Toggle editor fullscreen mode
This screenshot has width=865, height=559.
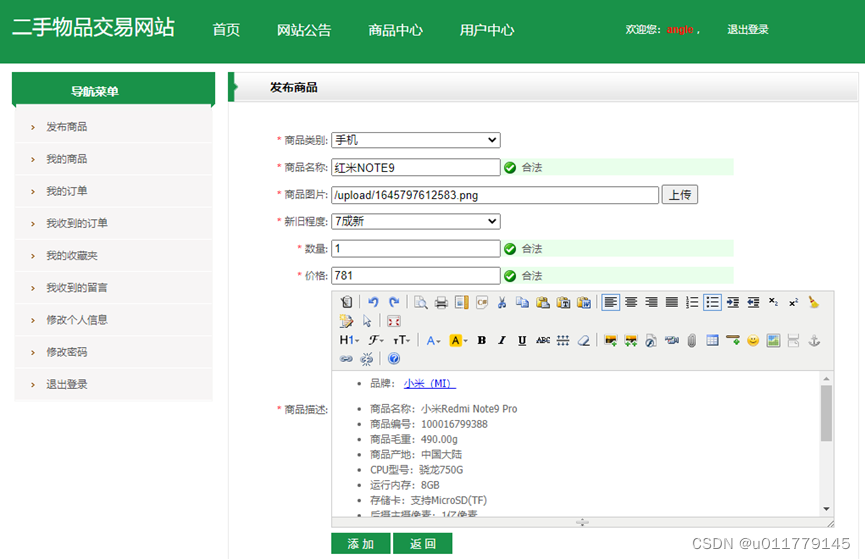click(x=393, y=321)
